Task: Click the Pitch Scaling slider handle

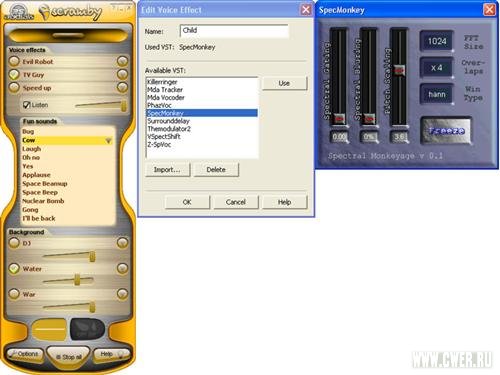Action: pos(399,70)
